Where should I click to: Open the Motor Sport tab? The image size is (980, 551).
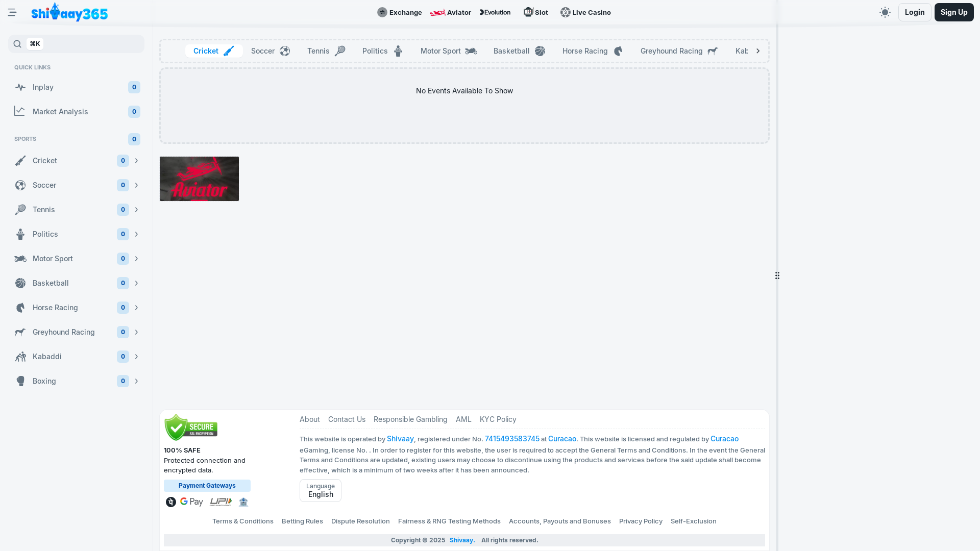449,51
